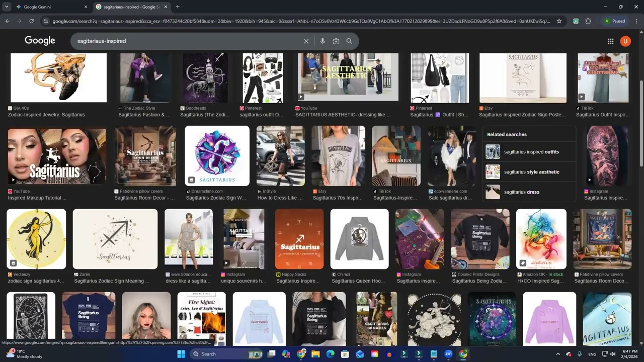
Task: Launch File Explorer from the taskbar
Action: pyautogui.click(x=315, y=354)
